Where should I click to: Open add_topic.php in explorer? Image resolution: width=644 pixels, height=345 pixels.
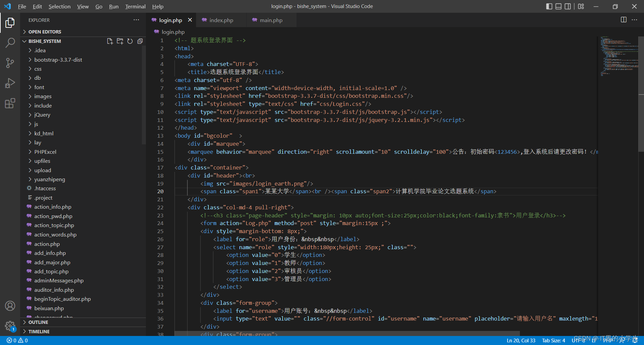(83, 272)
